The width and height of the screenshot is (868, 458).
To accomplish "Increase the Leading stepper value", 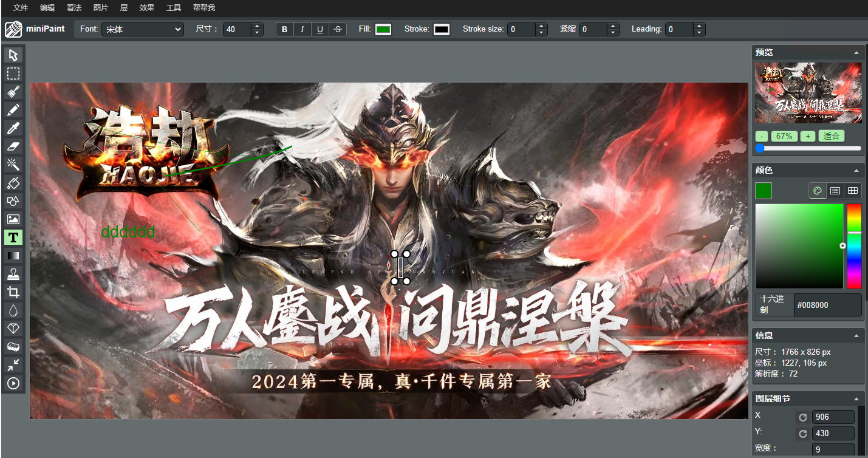I will [x=700, y=26].
